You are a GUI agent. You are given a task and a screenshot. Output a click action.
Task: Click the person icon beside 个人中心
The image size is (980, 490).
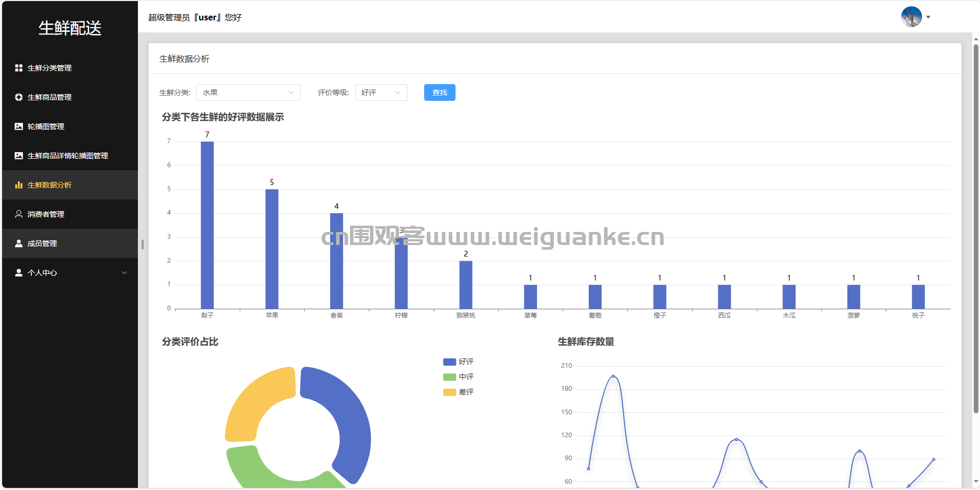[x=19, y=273]
